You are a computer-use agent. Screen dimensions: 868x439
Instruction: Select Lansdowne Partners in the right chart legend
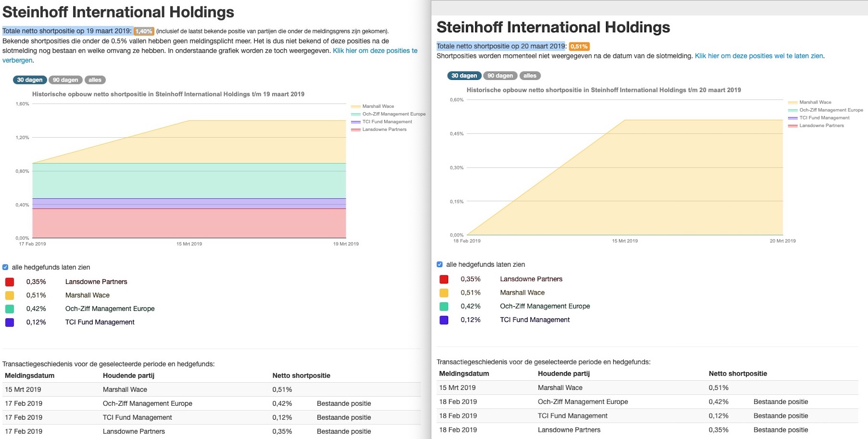point(819,125)
